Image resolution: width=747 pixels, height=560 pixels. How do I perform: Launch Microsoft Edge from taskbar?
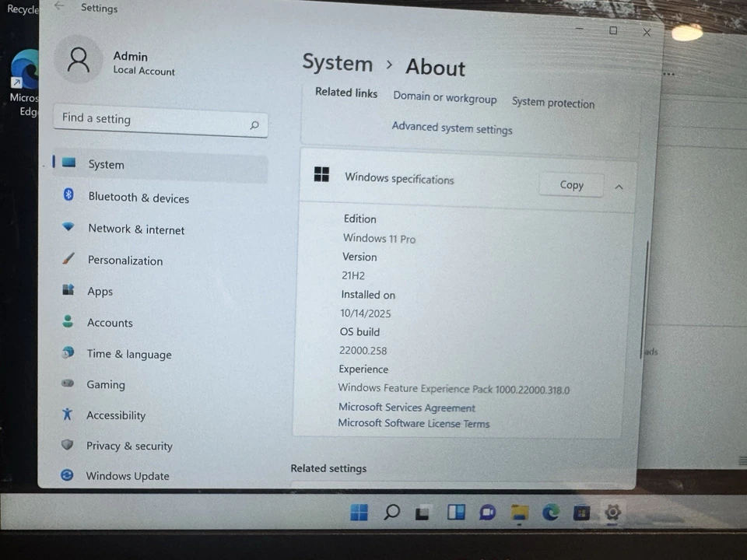click(x=551, y=513)
